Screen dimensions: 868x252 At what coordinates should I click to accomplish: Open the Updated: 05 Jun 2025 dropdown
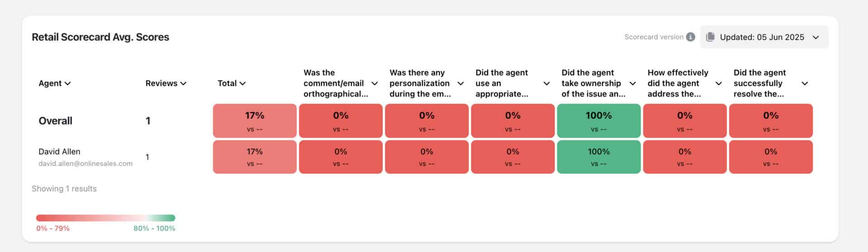click(816, 37)
